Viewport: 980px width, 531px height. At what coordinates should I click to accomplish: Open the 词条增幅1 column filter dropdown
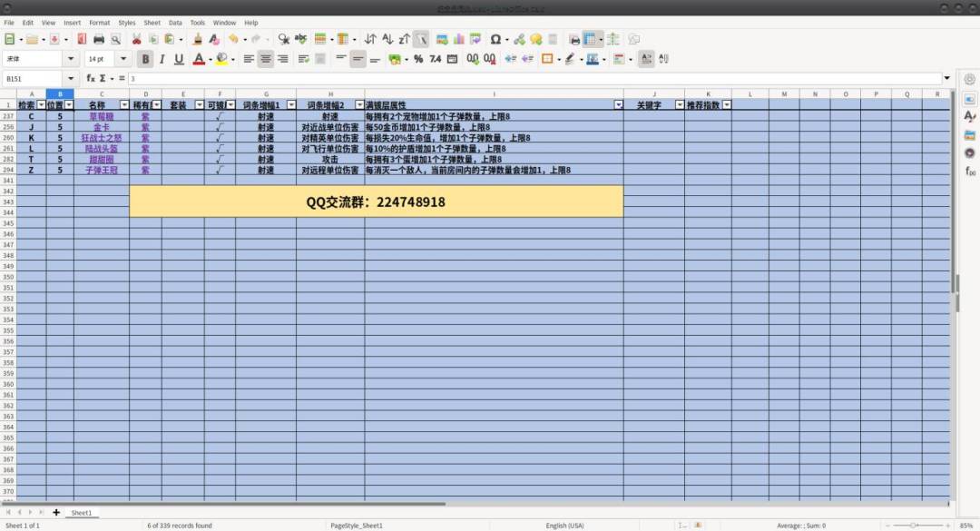click(291, 105)
